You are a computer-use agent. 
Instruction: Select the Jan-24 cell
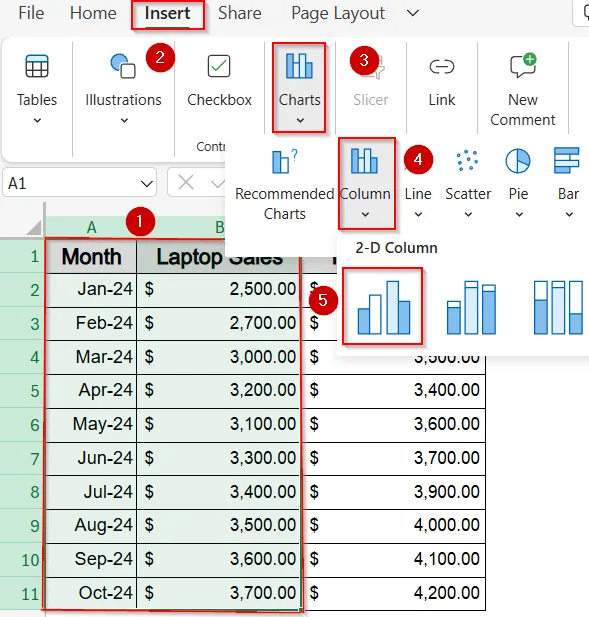[91, 290]
